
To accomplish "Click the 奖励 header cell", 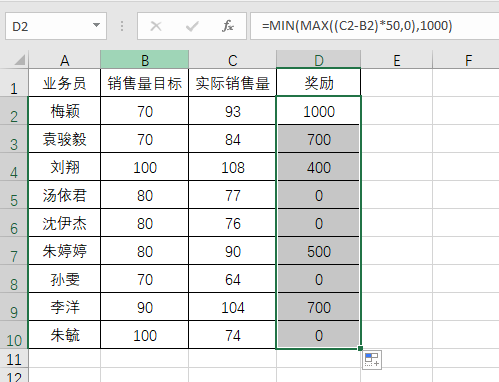I will point(319,83).
